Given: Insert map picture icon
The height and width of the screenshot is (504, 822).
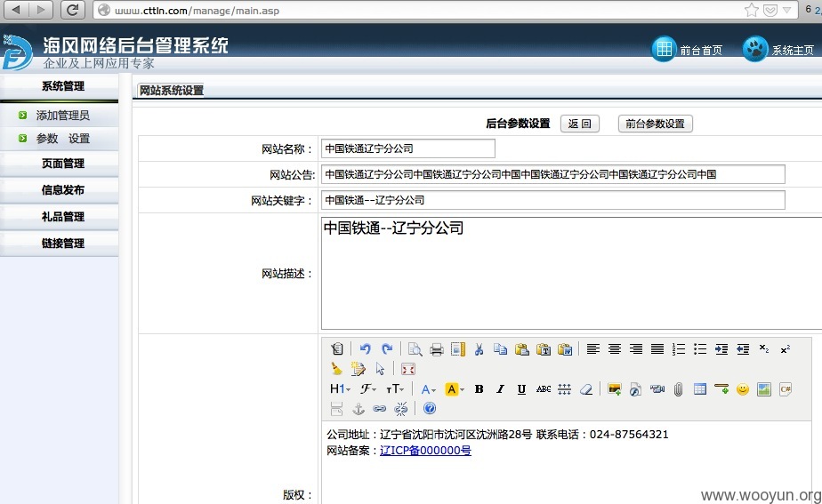Looking at the screenshot, I should [x=764, y=388].
